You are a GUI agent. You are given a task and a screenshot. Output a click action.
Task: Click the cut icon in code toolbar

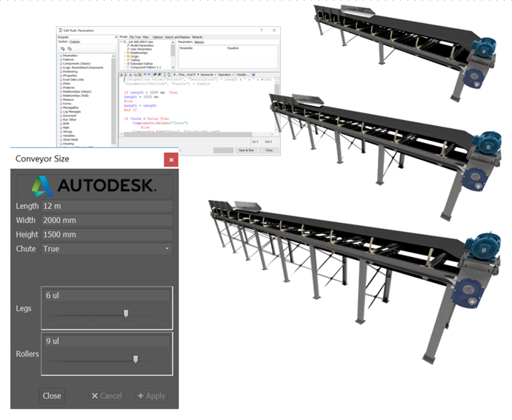click(x=130, y=75)
